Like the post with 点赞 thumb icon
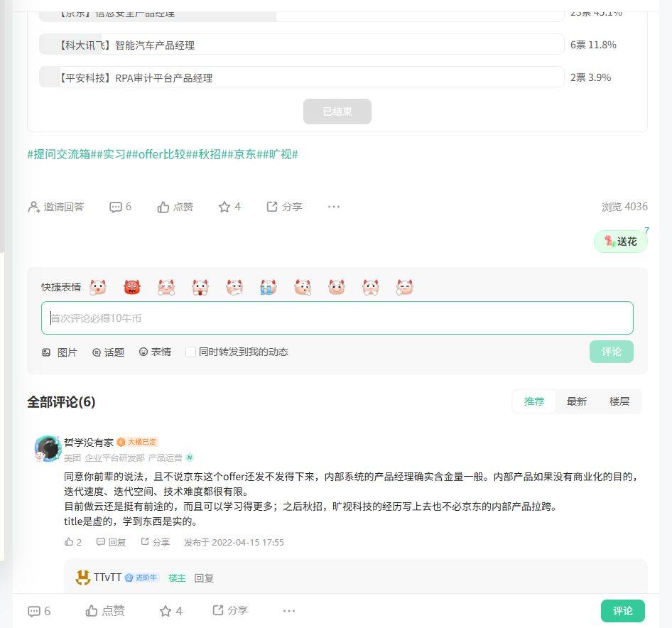Viewport: 672px width, 628px height. pos(175,207)
